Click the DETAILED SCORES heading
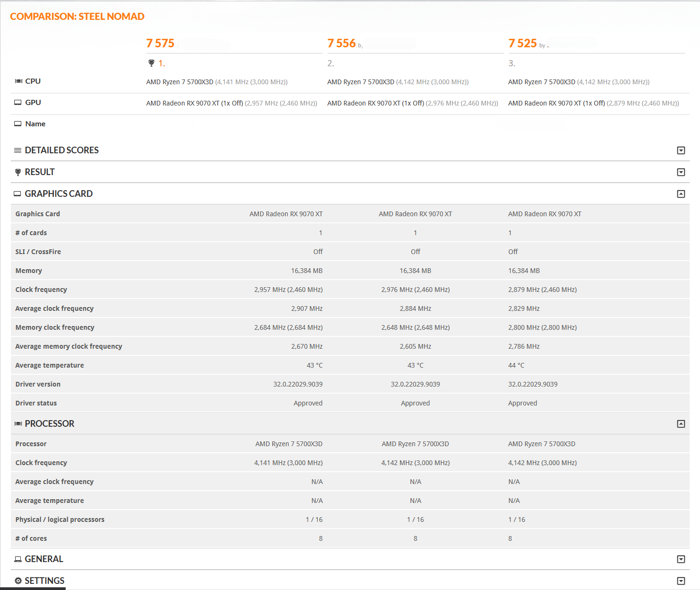 pos(62,150)
